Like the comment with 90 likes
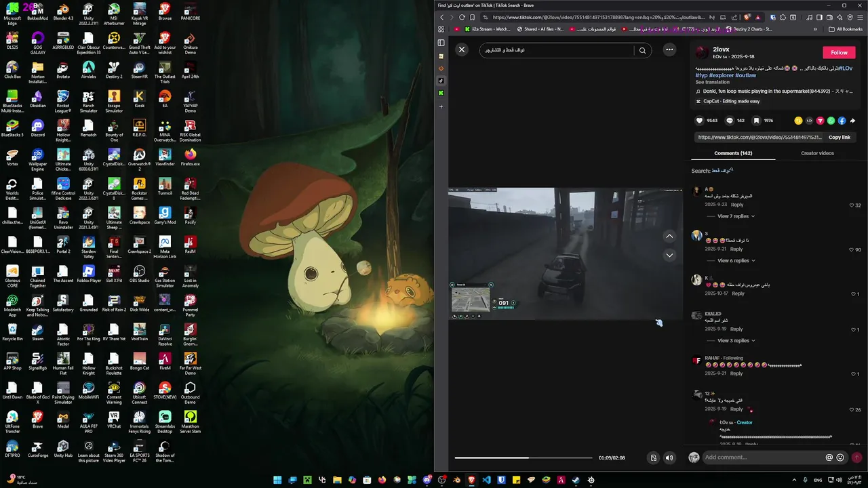Screen dimensions: 868x488 click(x=852, y=250)
